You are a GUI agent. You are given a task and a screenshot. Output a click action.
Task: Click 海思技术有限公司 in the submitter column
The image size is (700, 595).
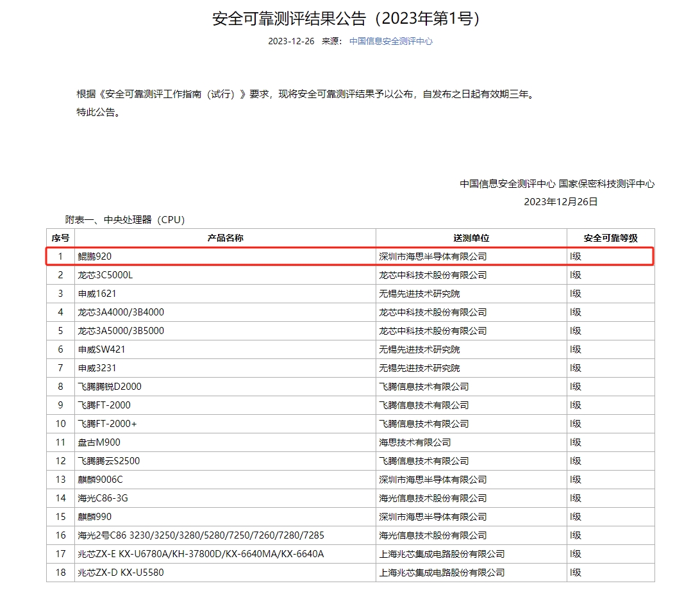click(415, 442)
